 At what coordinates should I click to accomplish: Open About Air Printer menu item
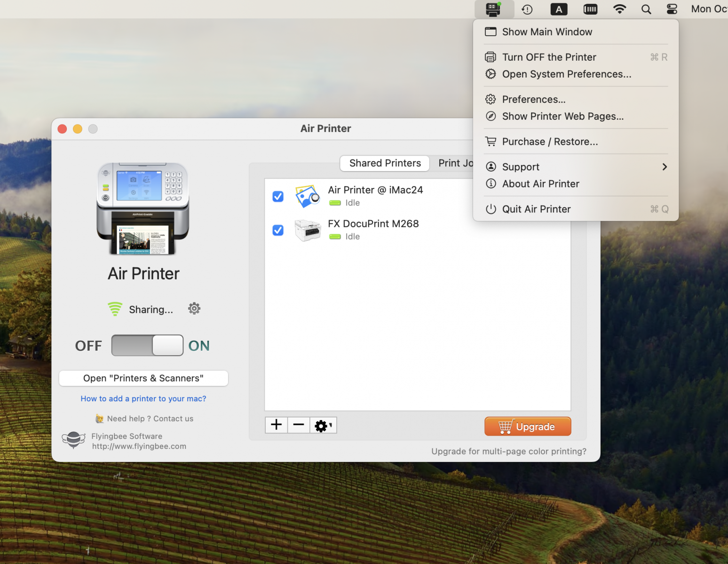point(576,184)
